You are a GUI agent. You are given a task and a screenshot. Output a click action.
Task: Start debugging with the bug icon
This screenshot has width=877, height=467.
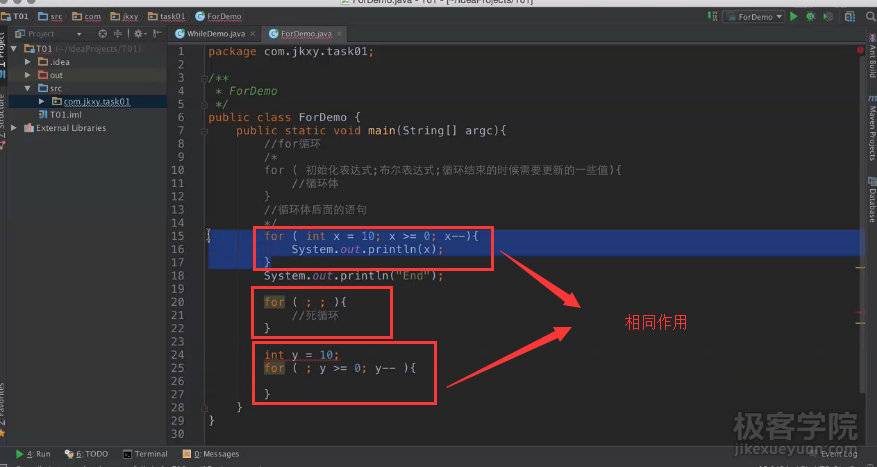pos(810,17)
